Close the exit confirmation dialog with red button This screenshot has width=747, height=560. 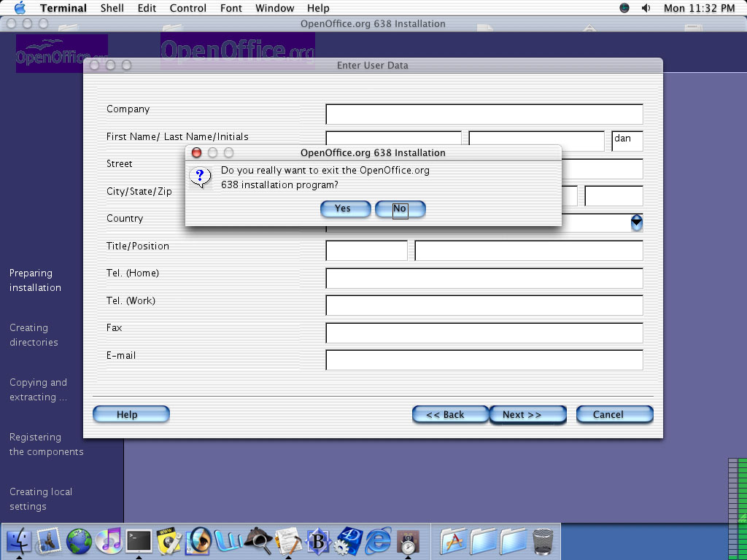click(x=196, y=152)
